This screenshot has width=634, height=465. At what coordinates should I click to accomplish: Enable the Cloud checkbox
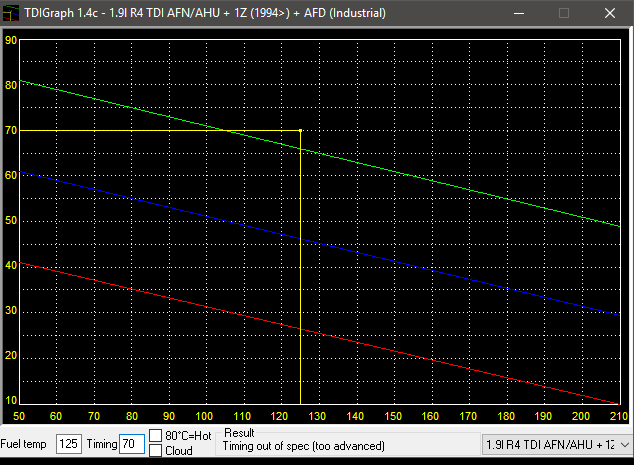pyautogui.click(x=156, y=451)
